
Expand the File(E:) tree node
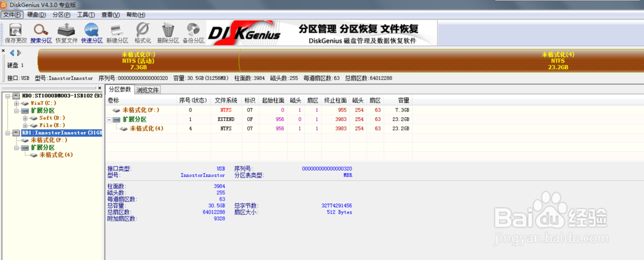(x=25, y=125)
